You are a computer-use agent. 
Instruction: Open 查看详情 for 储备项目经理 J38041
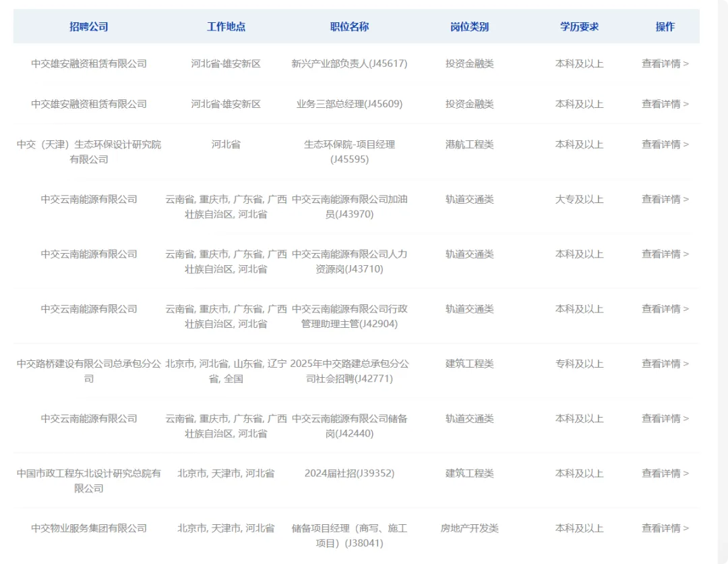pyautogui.click(x=665, y=528)
